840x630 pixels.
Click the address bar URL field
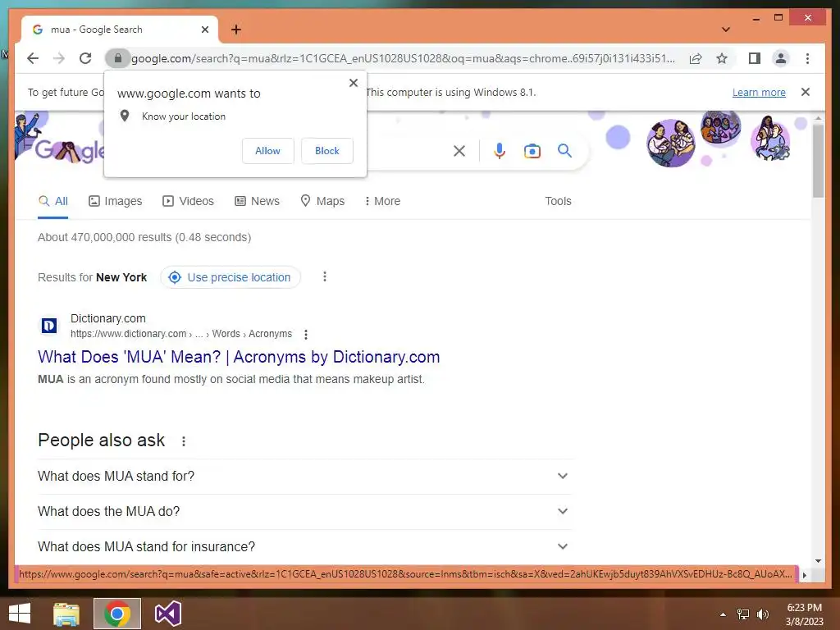tap(403, 58)
